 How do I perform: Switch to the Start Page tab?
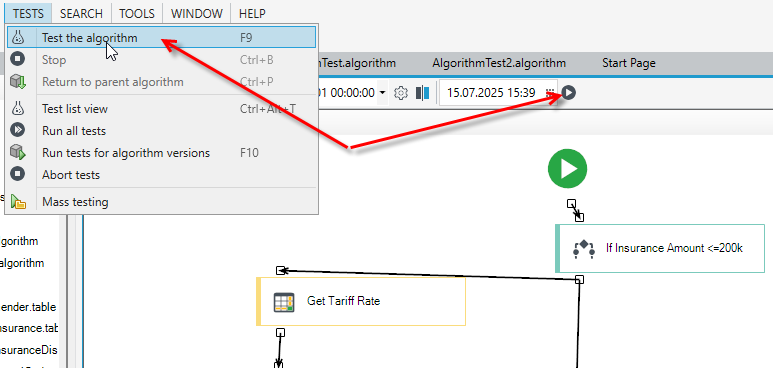pyautogui.click(x=629, y=63)
